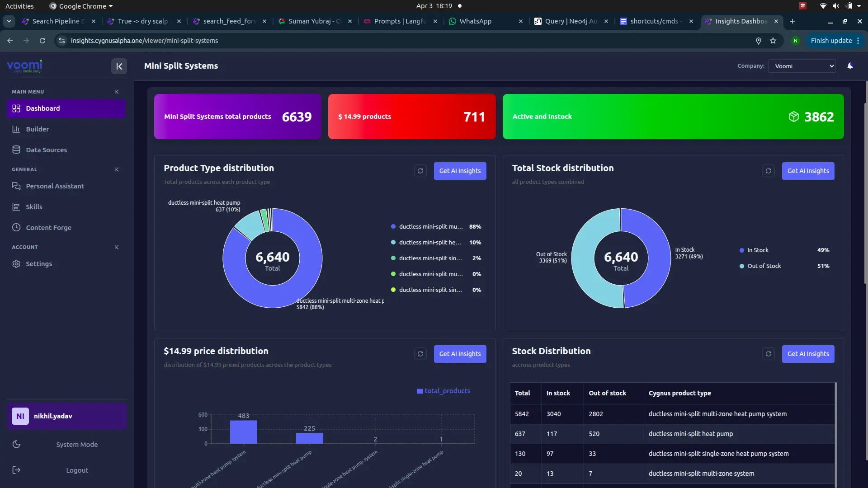Click the 483 bar in price chart
This screenshot has width=868, height=488.
click(243, 432)
